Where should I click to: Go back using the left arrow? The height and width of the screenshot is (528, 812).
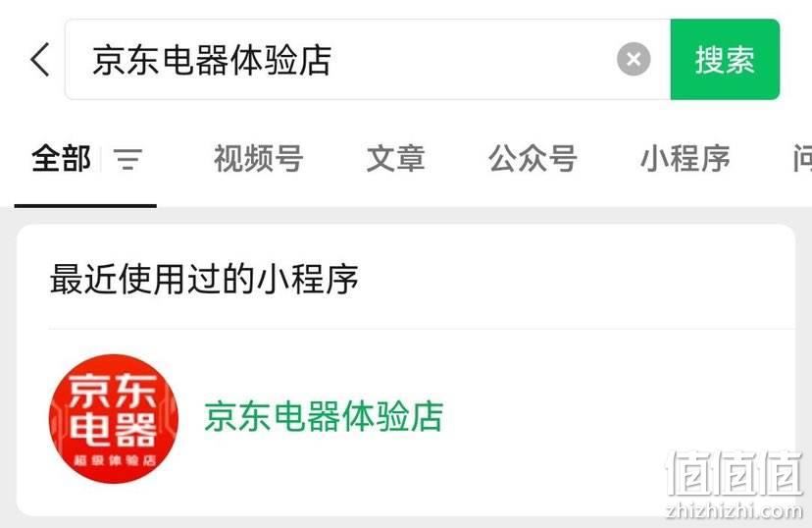(x=40, y=60)
